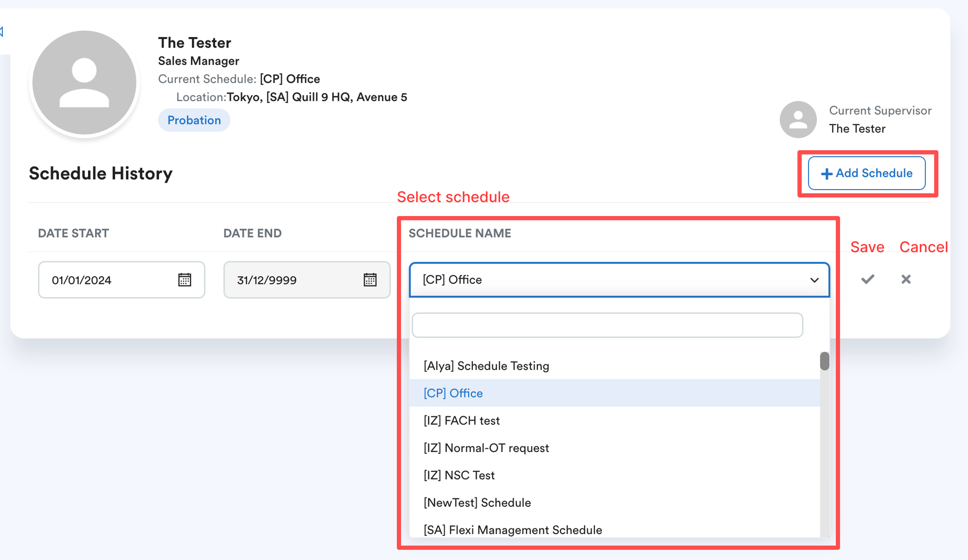Choose [IZ] Normal-OT request schedule
Viewport: 968px width, 560px height.
(x=486, y=448)
